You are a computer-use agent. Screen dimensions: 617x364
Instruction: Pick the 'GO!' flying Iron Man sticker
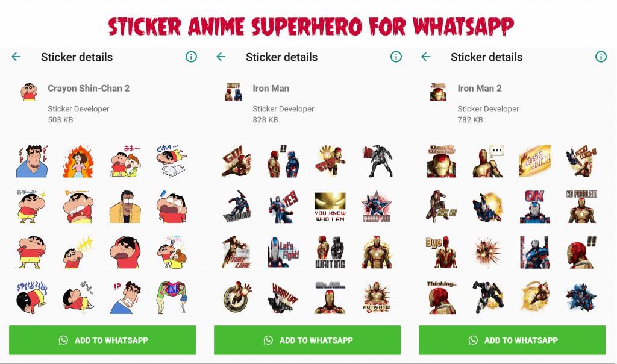click(x=236, y=162)
